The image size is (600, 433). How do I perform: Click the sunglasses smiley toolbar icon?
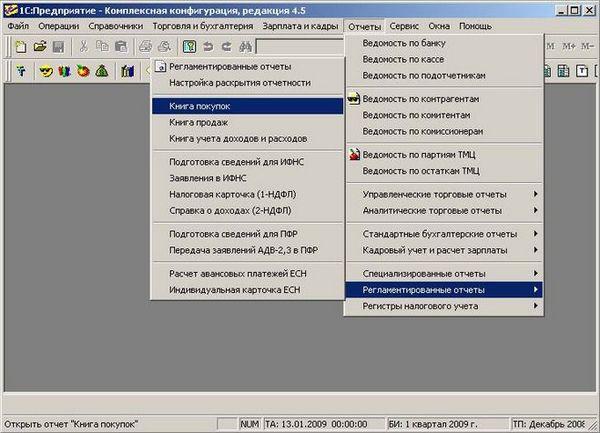(x=46, y=71)
